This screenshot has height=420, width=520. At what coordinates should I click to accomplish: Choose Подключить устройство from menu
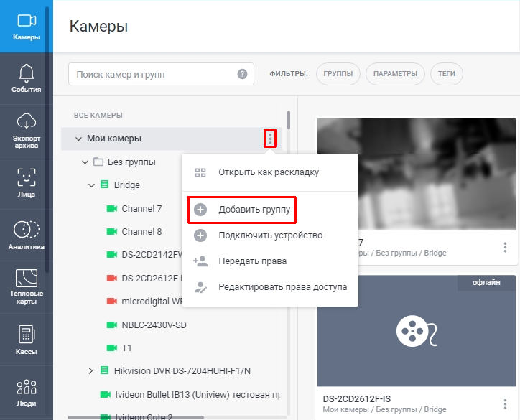pyautogui.click(x=270, y=235)
